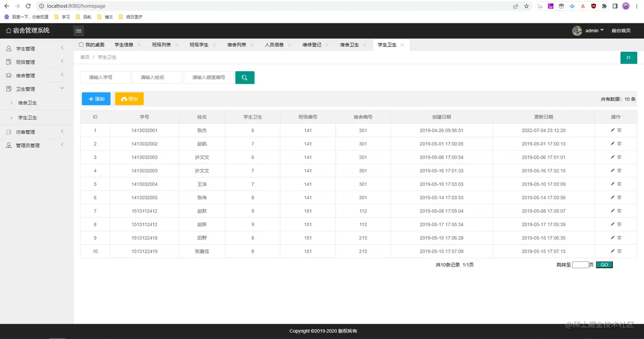644x339 pixels.
Task: Edit the 赵凯 record with pencil icon
Action: (612, 144)
